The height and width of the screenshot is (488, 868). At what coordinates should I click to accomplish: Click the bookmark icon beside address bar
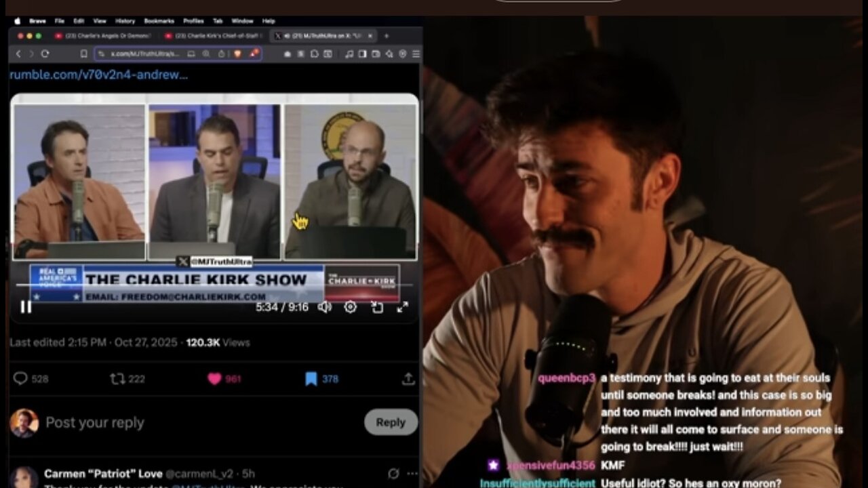[84, 54]
